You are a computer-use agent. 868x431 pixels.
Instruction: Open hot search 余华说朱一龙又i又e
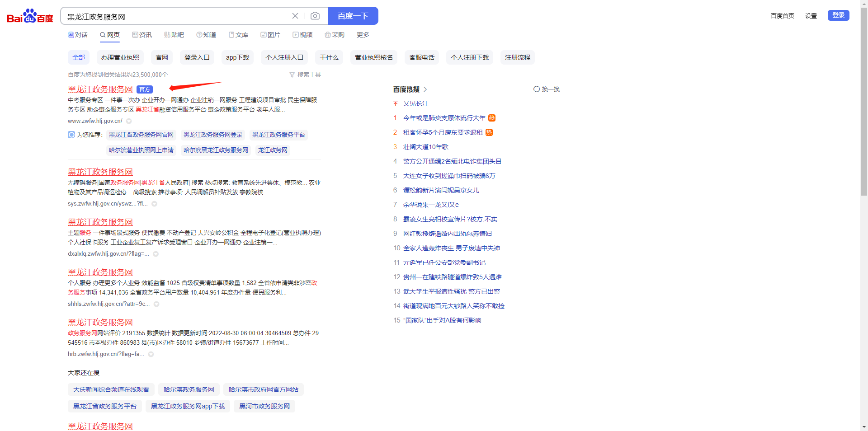point(431,205)
